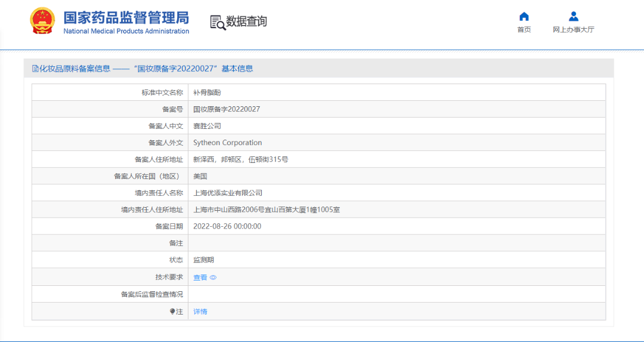Image resolution: width=644 pixels, height=342 pixels.
Task: Click the 监测期 status value
Action: click(203, 260)
